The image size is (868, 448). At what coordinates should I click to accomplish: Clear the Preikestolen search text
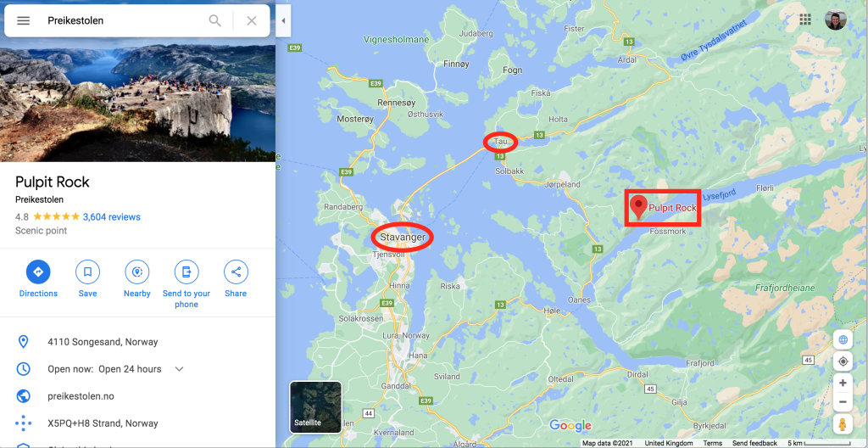click(251, 21)
